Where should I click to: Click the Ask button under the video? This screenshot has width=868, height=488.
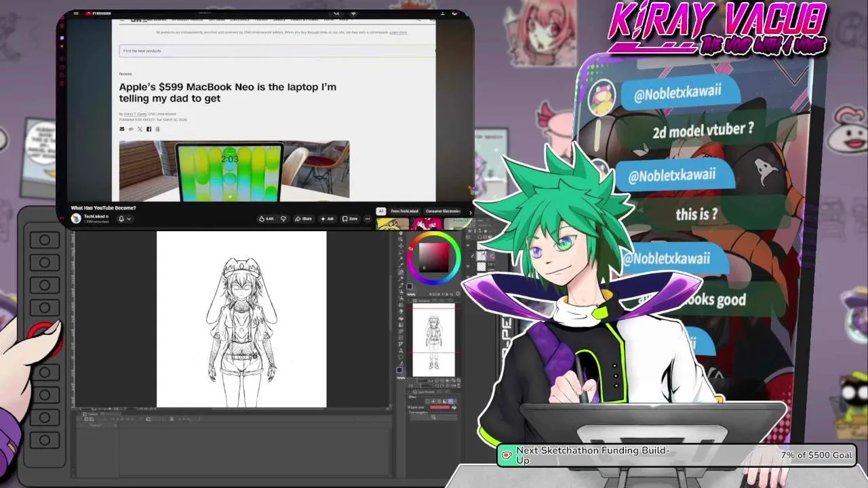328,219
